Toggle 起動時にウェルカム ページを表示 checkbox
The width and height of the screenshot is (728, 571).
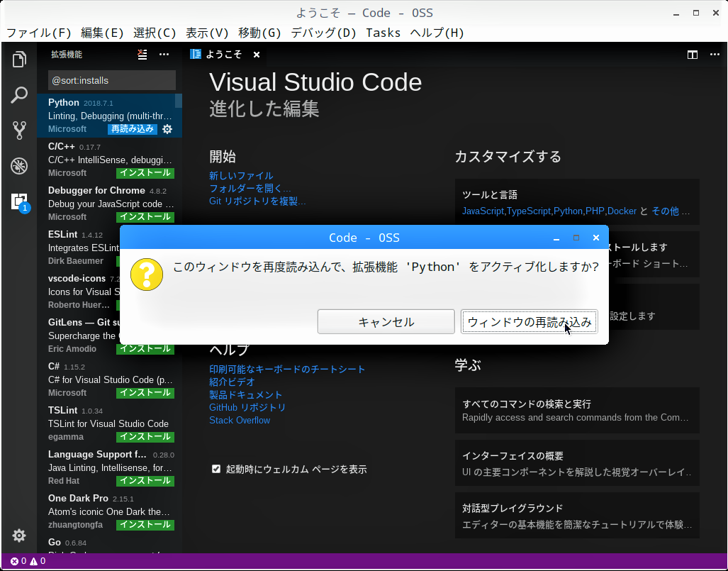pos(216,469)
